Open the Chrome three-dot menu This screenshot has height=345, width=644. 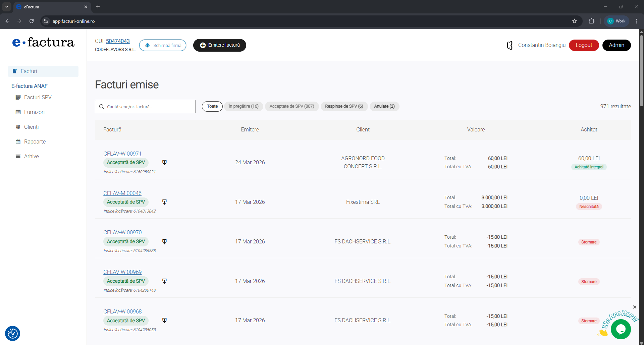[636, 21]
